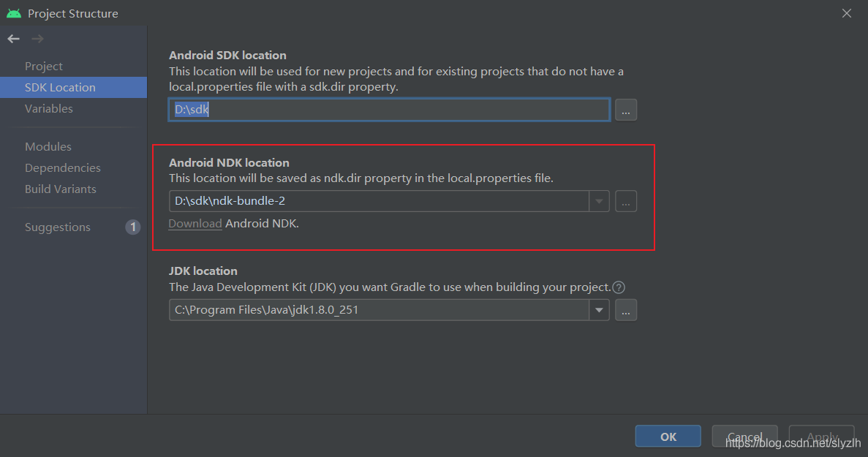The height and width of the screenshot is (457, 868).
Task: Go to Dependencies in sidebar
Action: click(x=63, y=167)
